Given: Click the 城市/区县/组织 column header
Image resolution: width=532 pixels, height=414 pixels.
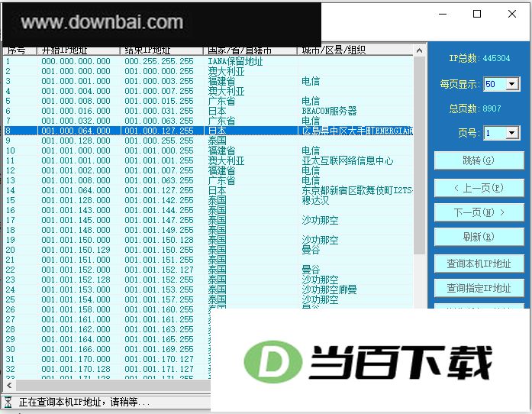Looking at the screenshot, I should [x=355, y=50].
